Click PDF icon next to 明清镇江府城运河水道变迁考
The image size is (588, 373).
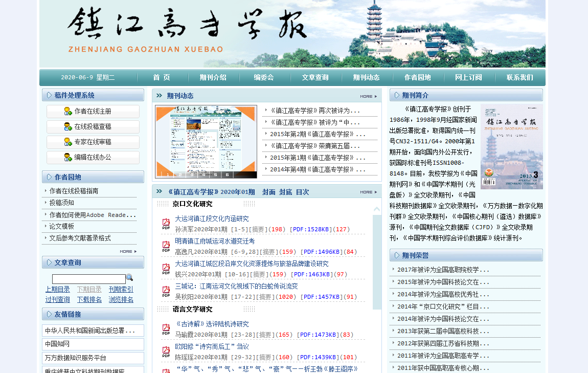coord(166,246)
